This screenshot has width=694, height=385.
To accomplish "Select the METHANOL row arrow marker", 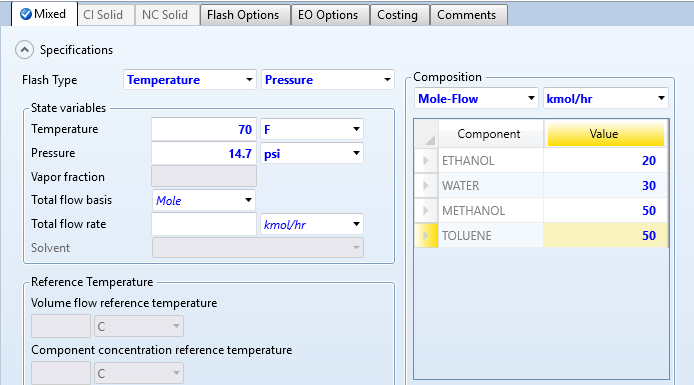I will pyautogui.click(x=426, y=210).
